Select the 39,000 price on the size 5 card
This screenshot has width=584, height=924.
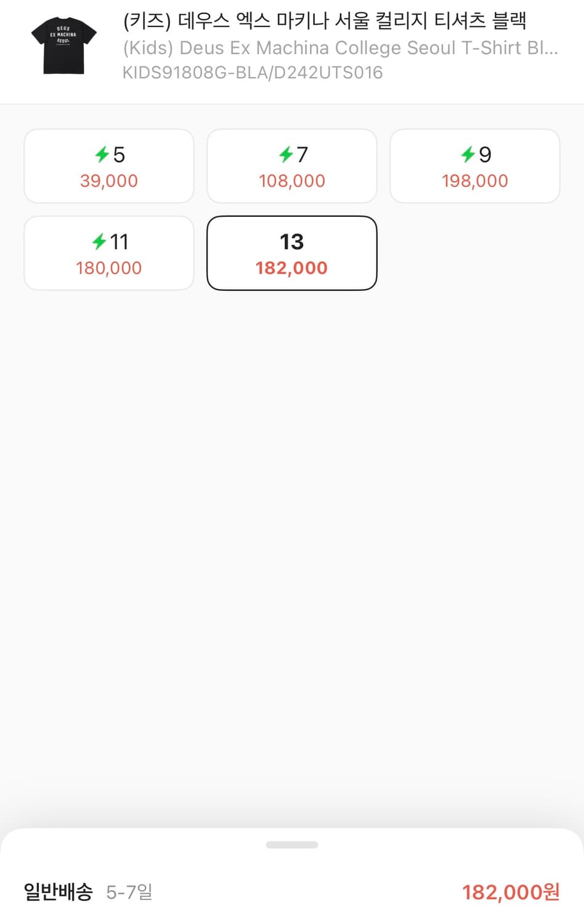[x=109, y=181]
